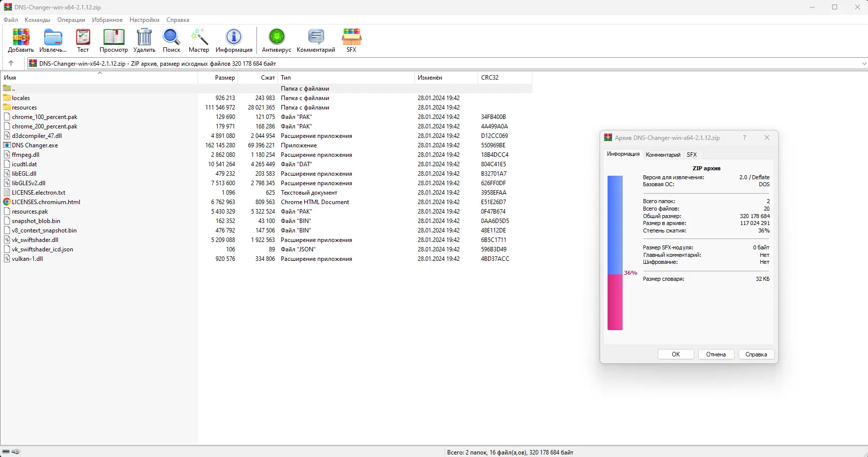The height and width of the screenshot is (457, 868).
Task: Select the libGLESv2.dll file name
Action: coord(28,183)
